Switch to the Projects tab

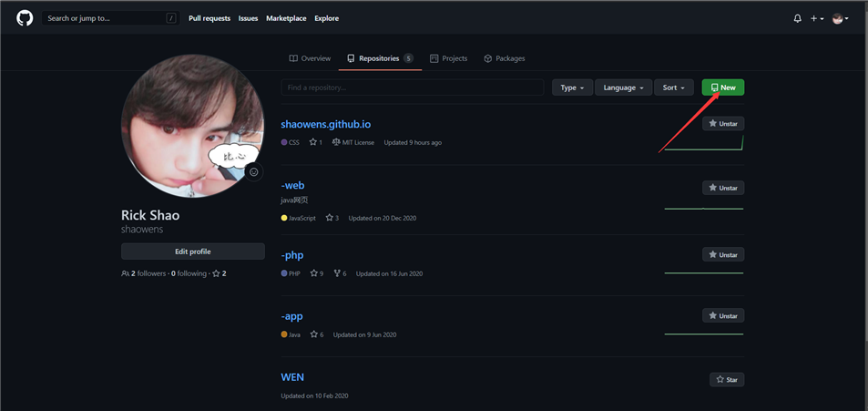click(448, 58)
